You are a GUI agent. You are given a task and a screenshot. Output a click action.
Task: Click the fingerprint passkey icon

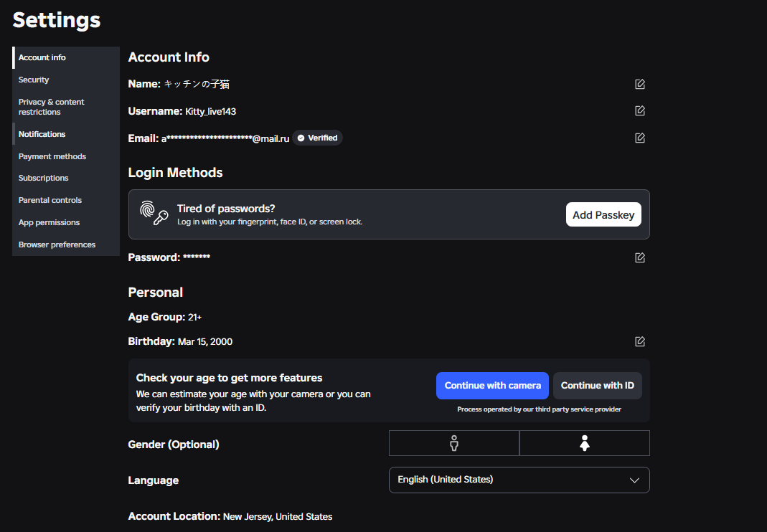point(154,214)
